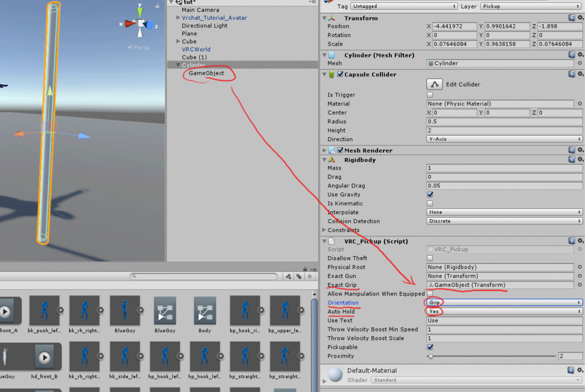The image size is (585, 392).
Task: Enable the Is Trigger checkbox
Action: click(430, 95)
